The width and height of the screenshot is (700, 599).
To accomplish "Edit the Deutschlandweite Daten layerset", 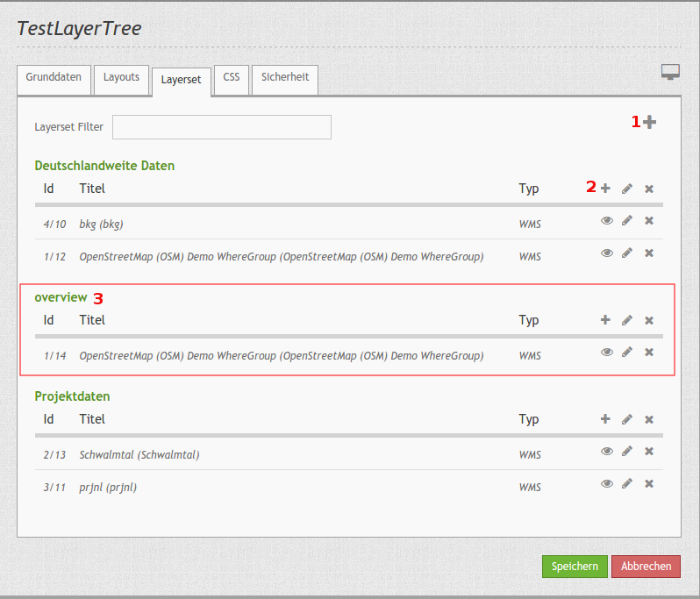I will pyautogui.click(x=627, y=189).
